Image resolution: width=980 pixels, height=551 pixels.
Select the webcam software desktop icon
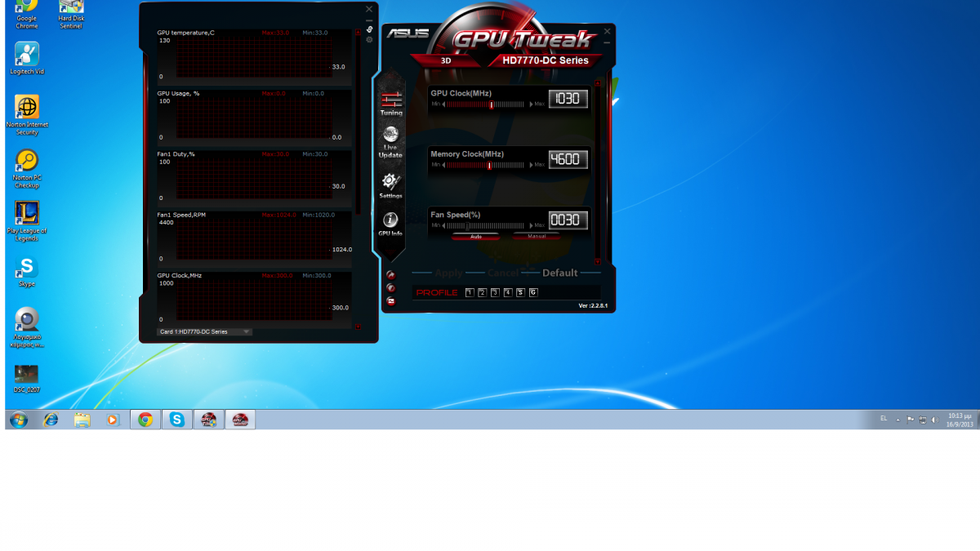click(27, 328)
